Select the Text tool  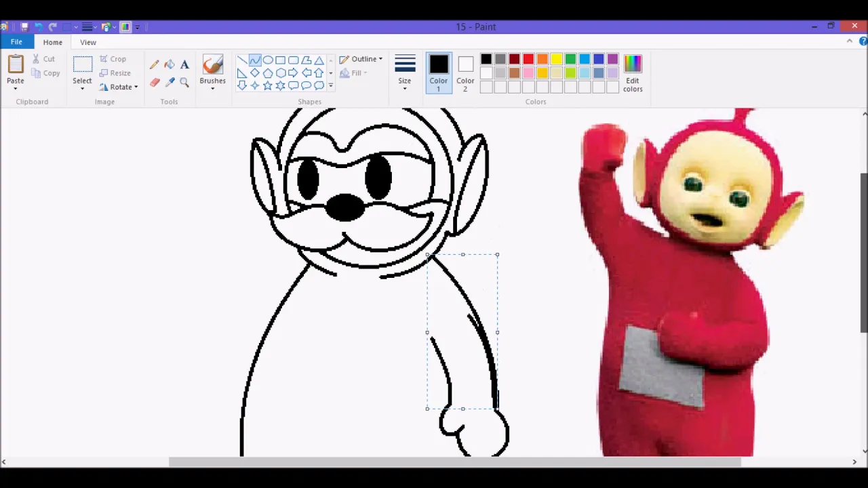click(184, 64)
